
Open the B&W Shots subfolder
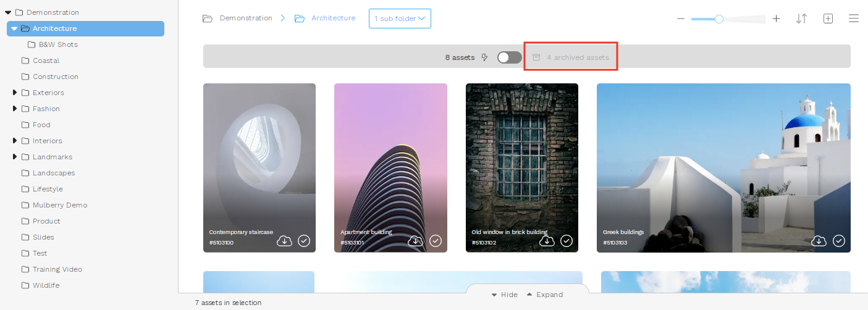58,44
